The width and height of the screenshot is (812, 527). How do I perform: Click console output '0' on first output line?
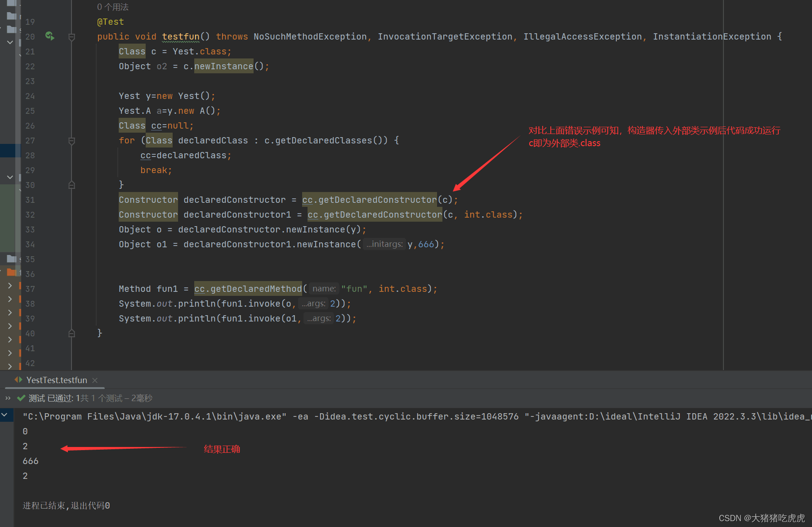[25, 431]
